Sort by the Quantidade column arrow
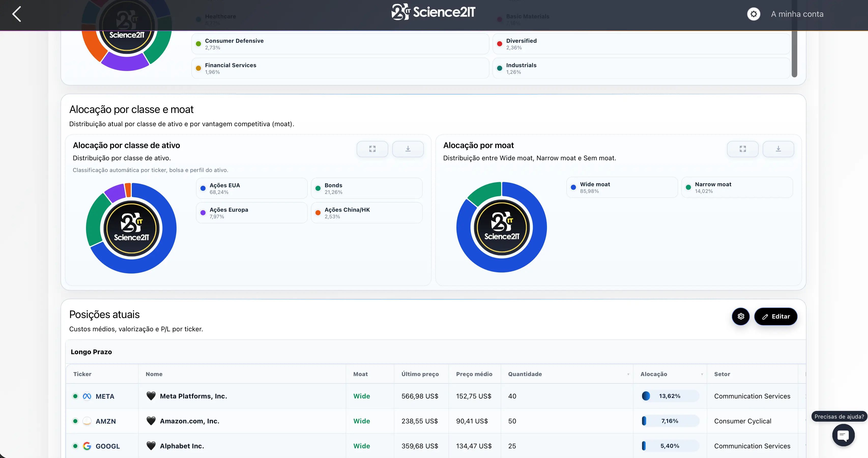 (x=628, y=375)
